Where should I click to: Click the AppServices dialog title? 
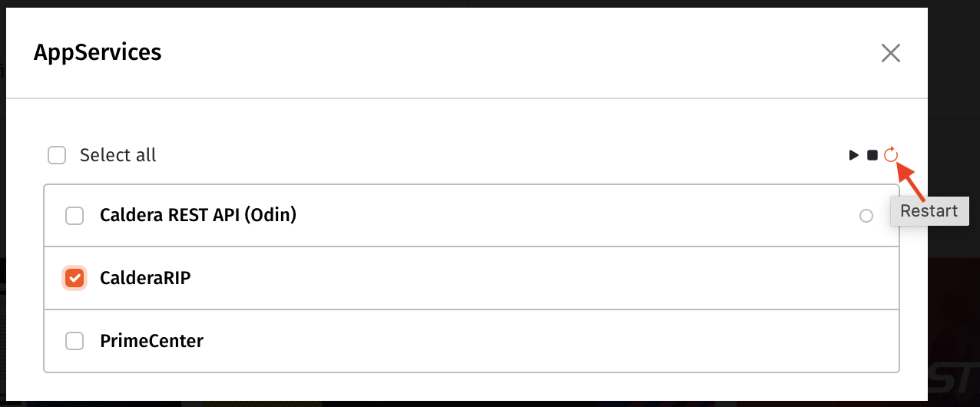click(98, 53)
